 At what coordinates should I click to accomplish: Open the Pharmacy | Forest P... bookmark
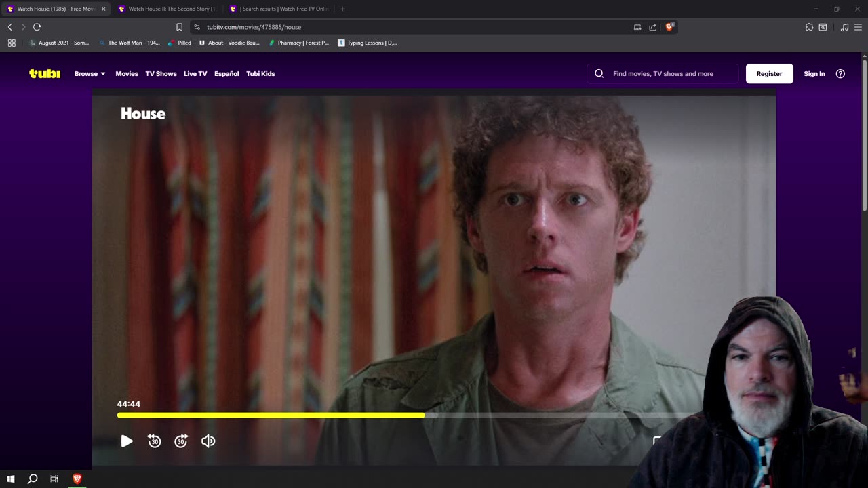coord(298,43)
